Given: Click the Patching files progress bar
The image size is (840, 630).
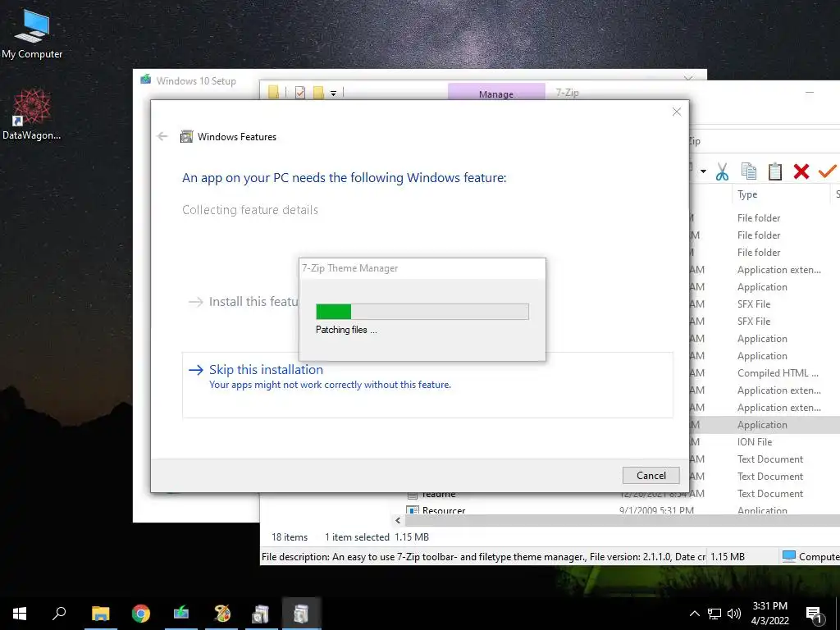Looking at the screenshot, I should 422,311.
